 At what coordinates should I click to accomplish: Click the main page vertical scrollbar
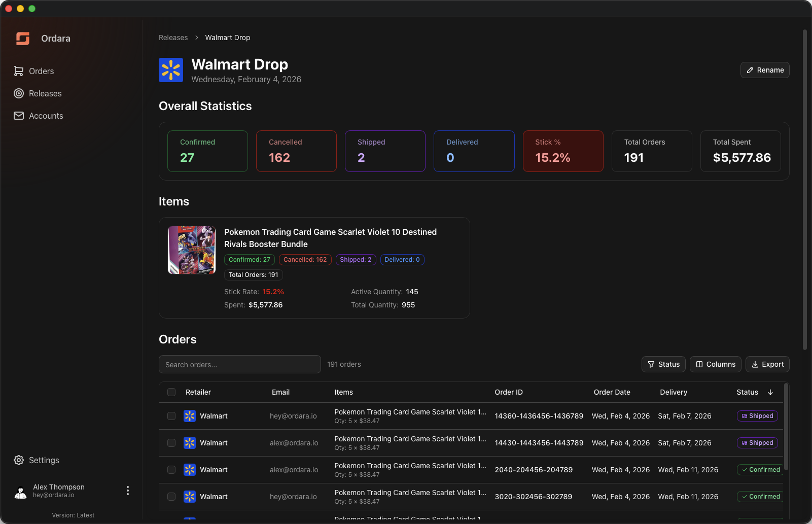click(804, 190)
